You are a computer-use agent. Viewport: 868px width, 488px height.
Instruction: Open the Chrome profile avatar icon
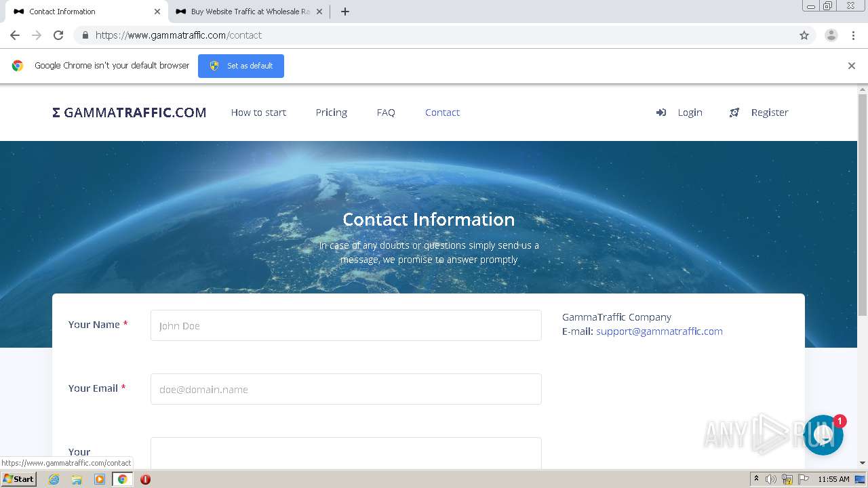point(831,35)
